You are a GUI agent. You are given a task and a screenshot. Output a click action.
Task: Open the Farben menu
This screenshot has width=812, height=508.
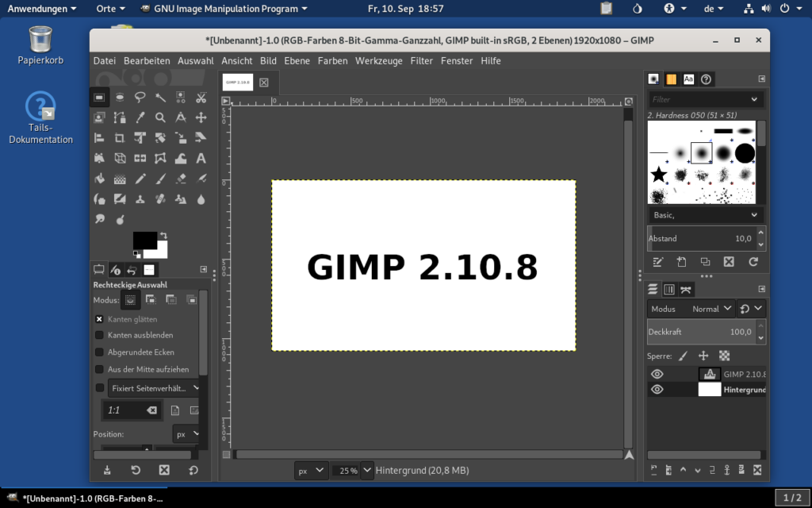(x=332, y=60)
